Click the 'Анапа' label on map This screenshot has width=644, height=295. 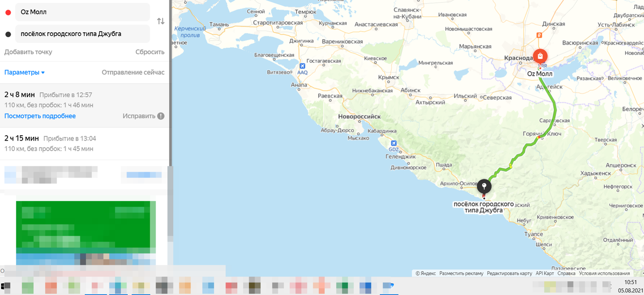[298, 85]
